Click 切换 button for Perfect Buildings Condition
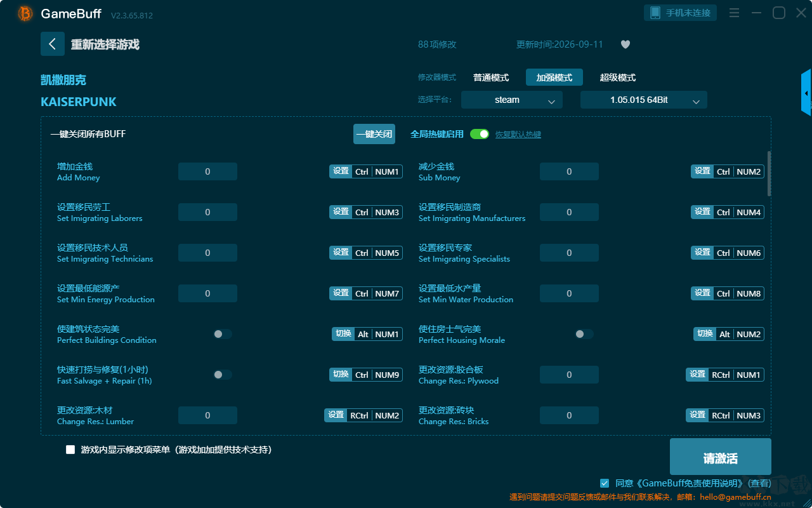 (x=343, y=334)
